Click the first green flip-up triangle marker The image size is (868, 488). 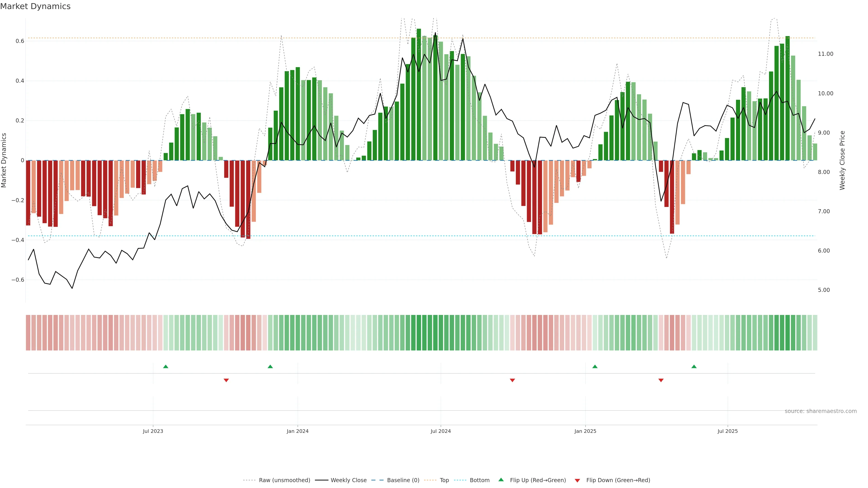click(x=165, y=366)
